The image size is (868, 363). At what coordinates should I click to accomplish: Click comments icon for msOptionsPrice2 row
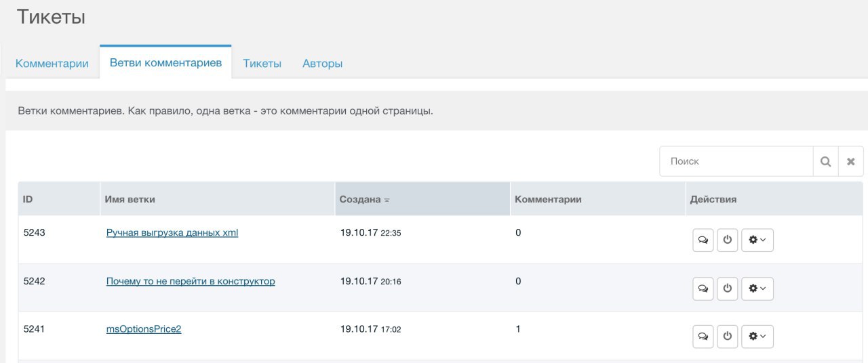703,337
